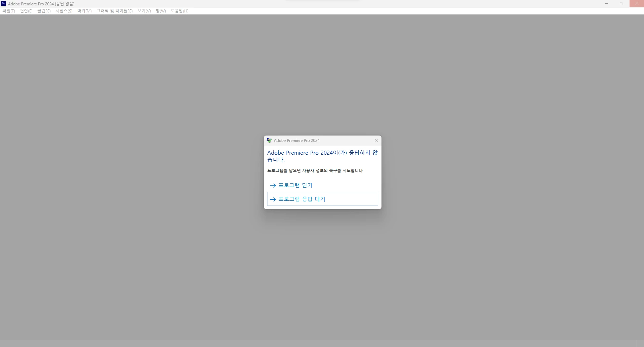The width and height of the screenshot is (644, 347).
Task: Close the Premiere Pro main window
Action: pyautogui.click(x=637, y=4)
